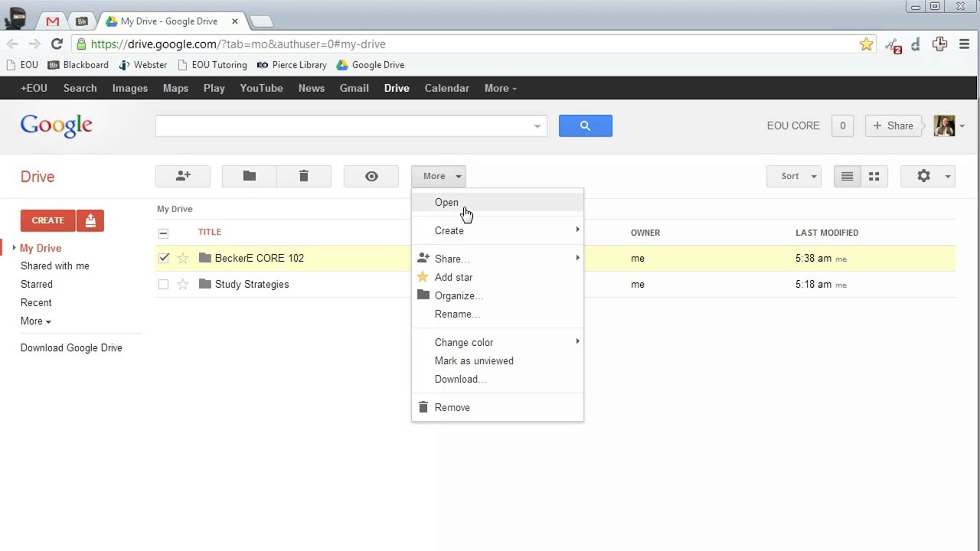This screenshot has width=980, height=551.
Task: Click the TITLE column header
Action: (210, 232)
